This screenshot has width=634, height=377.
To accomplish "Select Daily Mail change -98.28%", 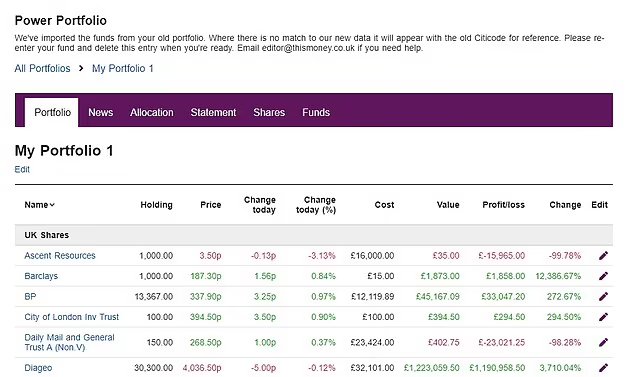I will tap(565, 342).
